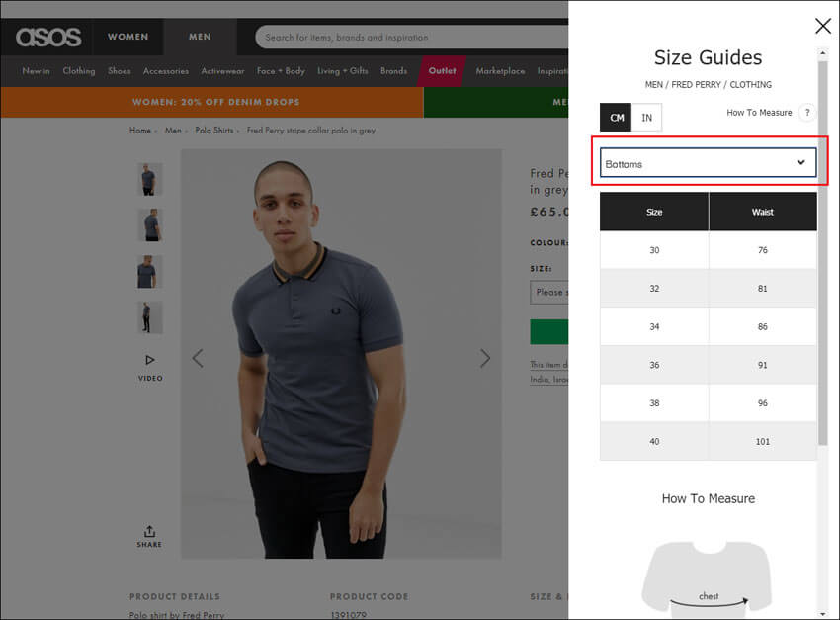840x620 pixels.
Task: Click the Waist column header
Action: [x=763, y=212]
